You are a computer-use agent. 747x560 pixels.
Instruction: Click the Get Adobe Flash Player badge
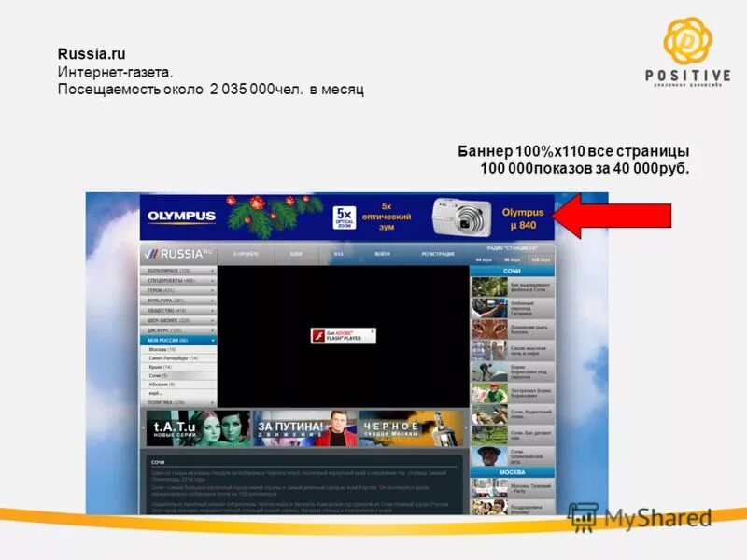(x=343, y=336)
